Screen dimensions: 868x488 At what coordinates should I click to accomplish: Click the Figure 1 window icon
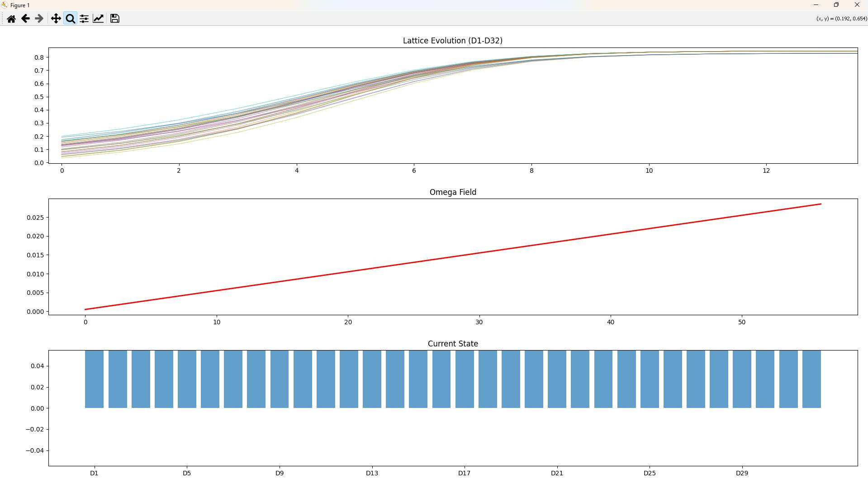[x=5, y=5]
